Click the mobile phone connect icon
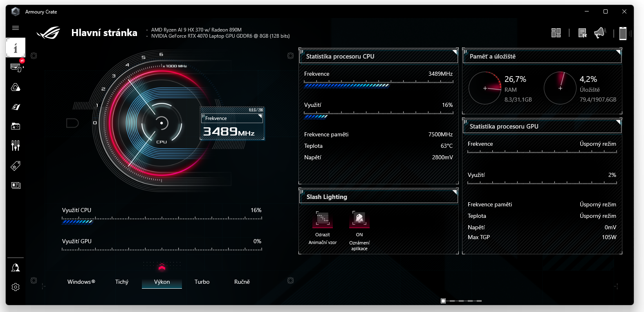644x312 pixels. tap(623, 33)
